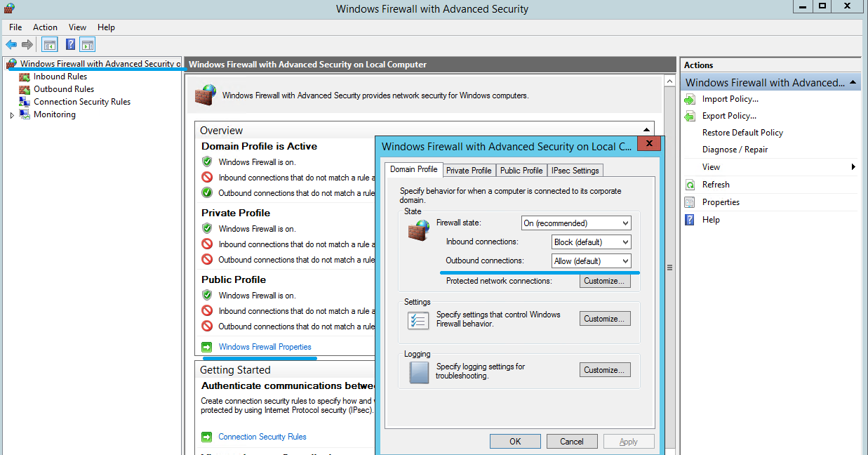Click Import Policy in the Actions pane

point(730,99)
